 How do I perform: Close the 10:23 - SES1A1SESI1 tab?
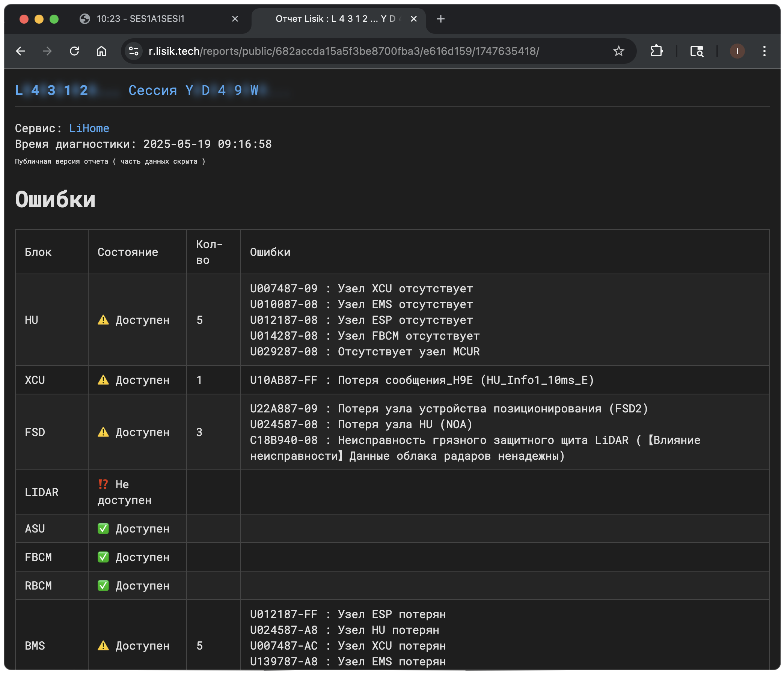tap(235, 19)
